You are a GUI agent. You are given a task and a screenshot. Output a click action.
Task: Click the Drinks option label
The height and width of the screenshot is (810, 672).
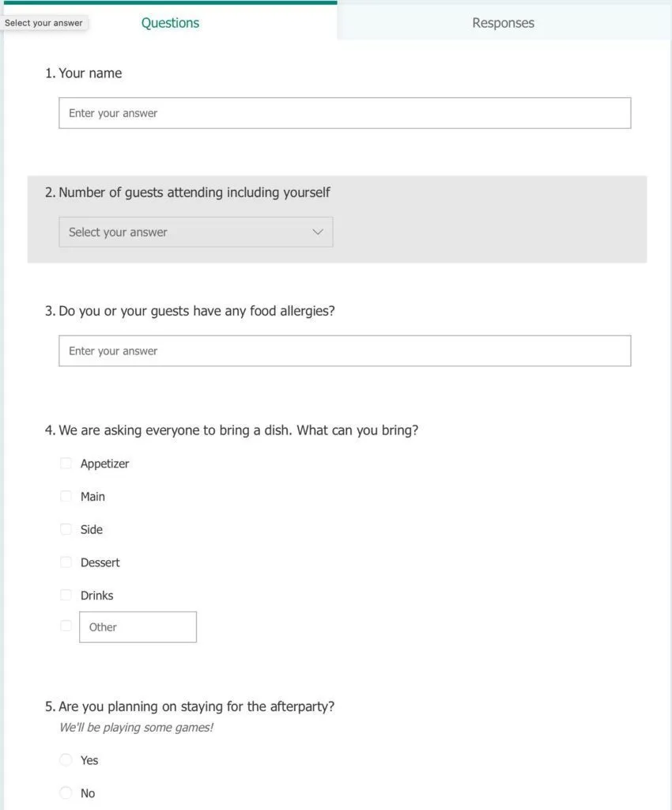(96, 596)
